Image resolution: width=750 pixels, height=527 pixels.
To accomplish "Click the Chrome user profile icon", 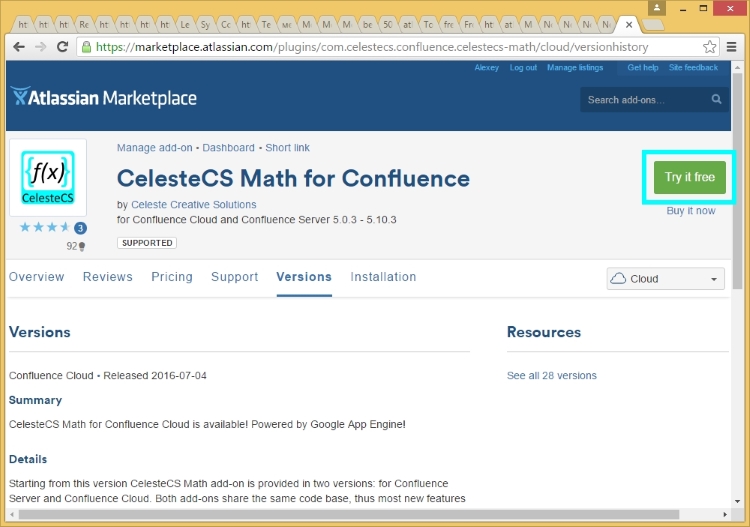I will 657,8.
